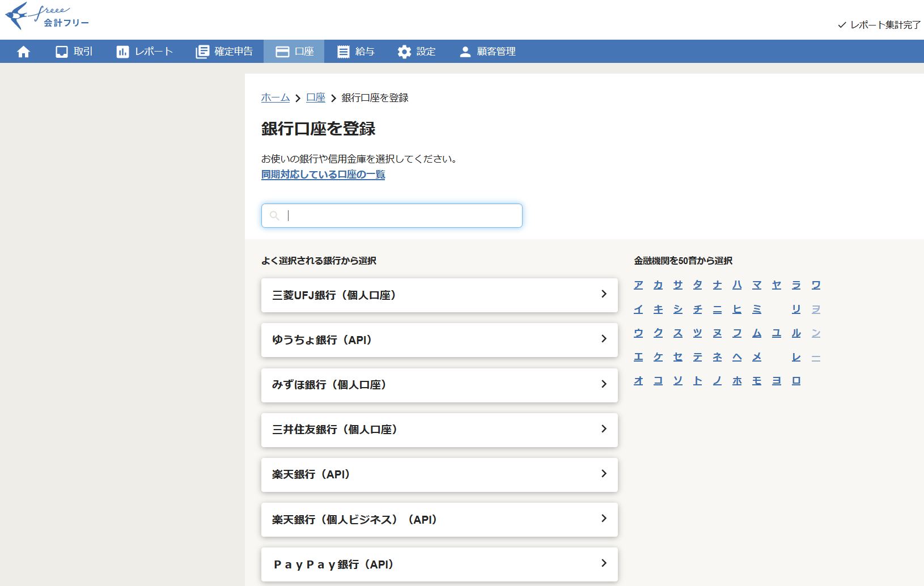Open the 口座 menu
924x586 pixels.
coord(294,52)
